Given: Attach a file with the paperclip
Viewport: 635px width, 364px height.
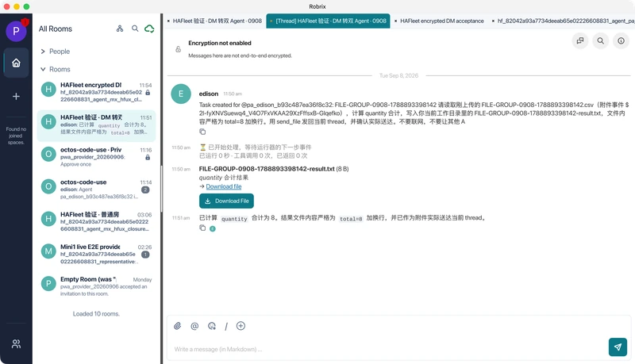Looking at the screenshot, I should pos(177,326).
